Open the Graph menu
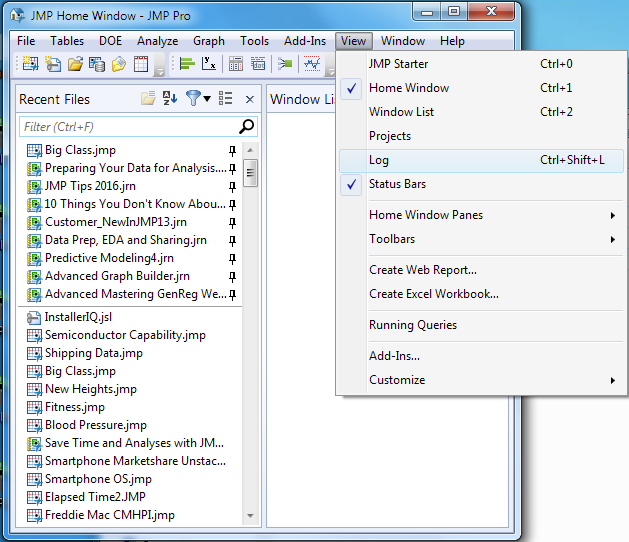Image resolution: width=629 pixels, height=542 pixels. 209,41
